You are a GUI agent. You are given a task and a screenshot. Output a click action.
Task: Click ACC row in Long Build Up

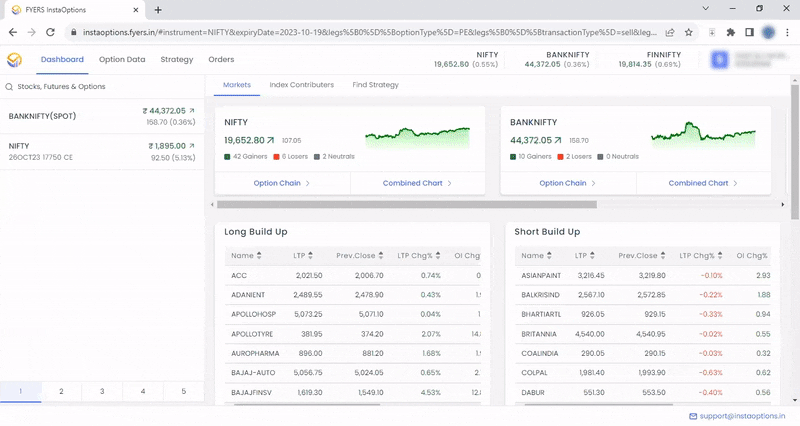coord(353,275)
